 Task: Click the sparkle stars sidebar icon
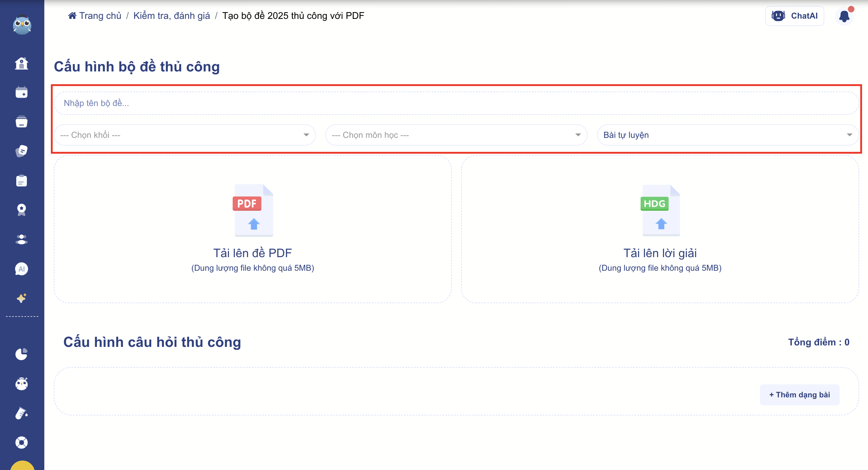tap(22, 298)
